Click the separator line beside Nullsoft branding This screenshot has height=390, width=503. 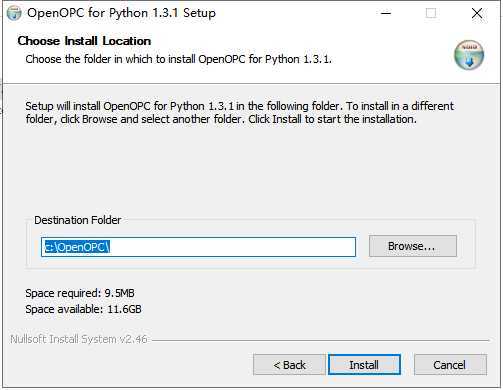[x=320, y=340]
